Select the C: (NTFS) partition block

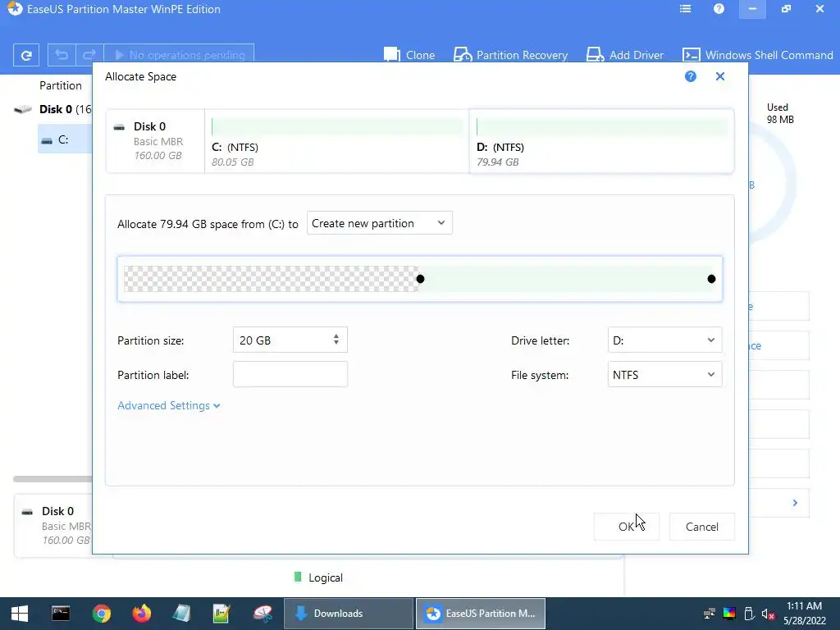pyautogui.click(x=336, y=141)
